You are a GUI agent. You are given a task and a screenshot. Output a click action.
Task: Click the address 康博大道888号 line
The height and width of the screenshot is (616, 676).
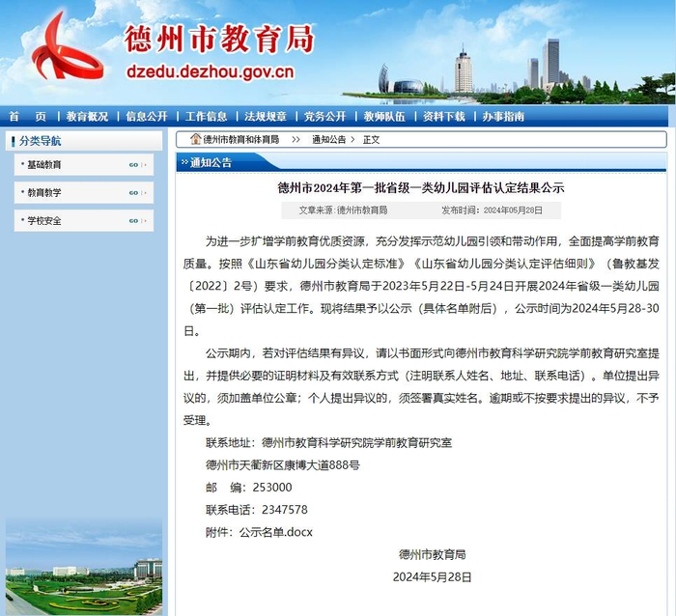click(282, 465)
